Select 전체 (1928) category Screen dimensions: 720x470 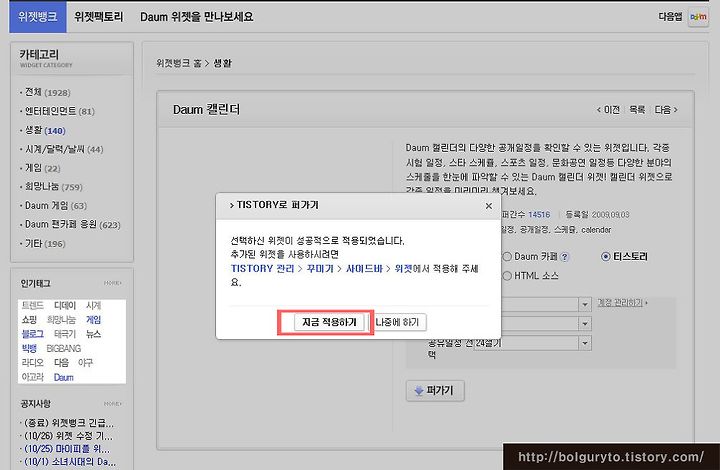point(47,93)
